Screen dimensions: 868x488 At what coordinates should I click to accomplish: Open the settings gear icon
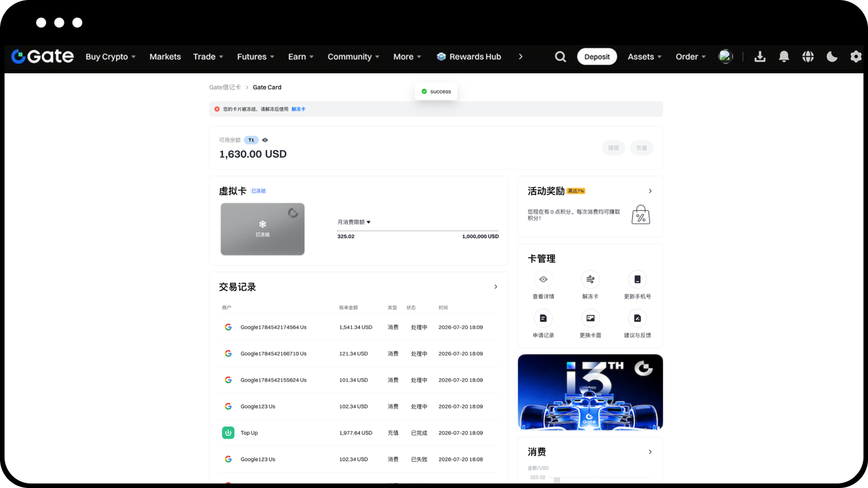click(x=856, y=57)
